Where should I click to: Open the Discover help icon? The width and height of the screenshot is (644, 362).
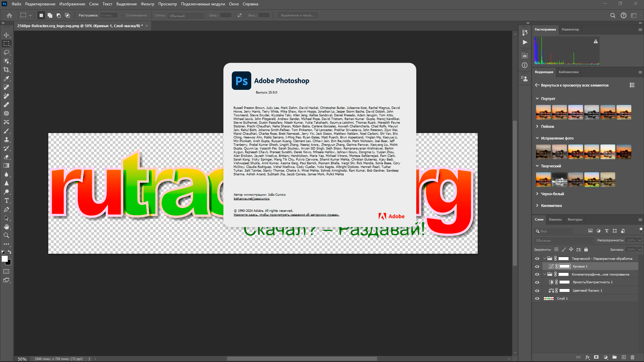click(x=624, y=15)
